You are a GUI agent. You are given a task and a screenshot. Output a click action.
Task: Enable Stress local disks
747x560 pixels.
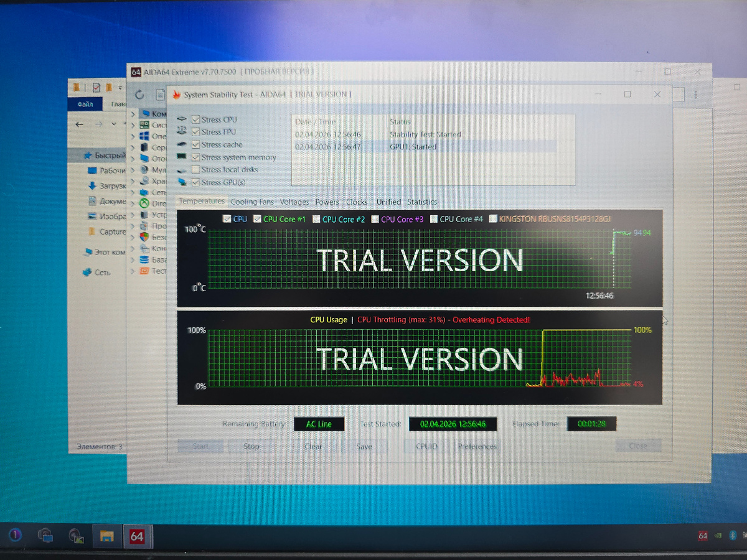196,170
